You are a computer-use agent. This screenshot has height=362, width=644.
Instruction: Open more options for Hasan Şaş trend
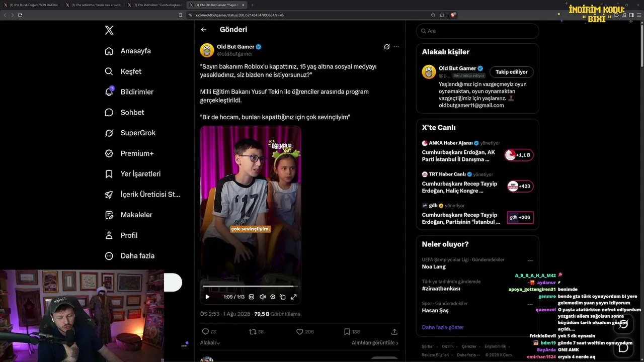tap(530, 304)
